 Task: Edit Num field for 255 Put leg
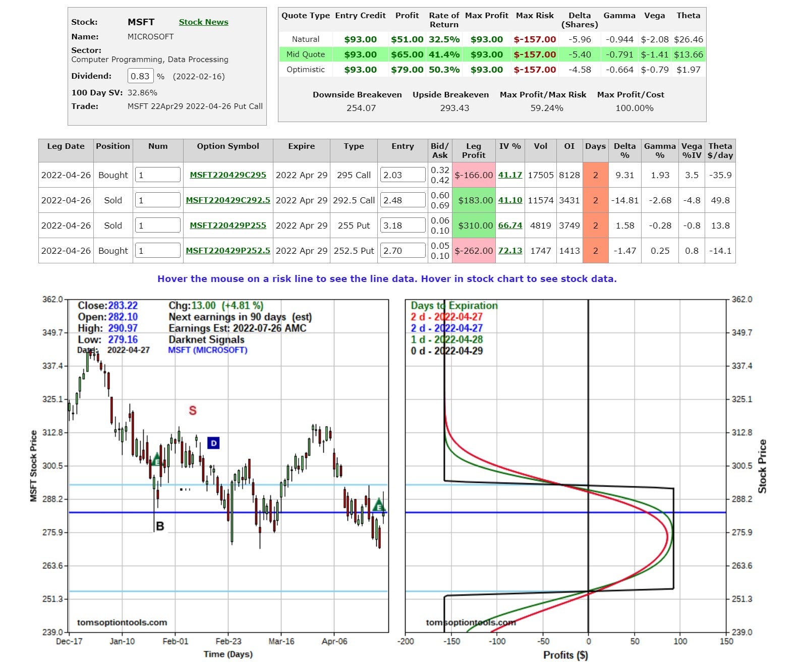tap(158, 226)
